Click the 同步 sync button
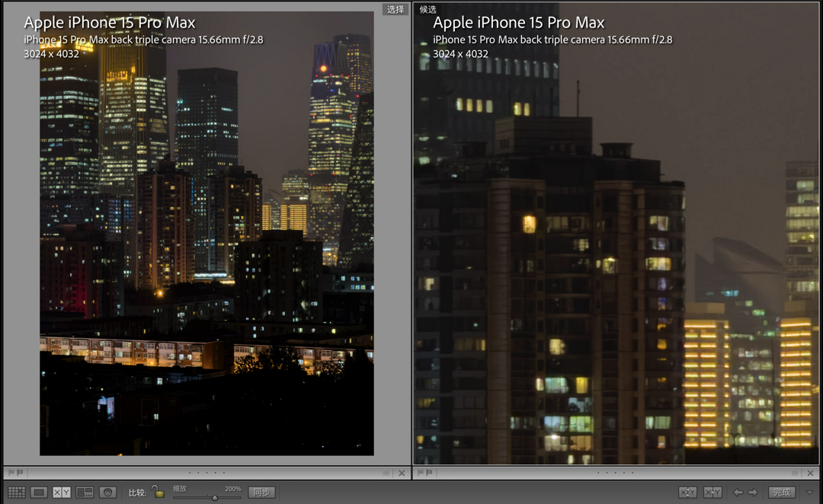The width and height of the screenshot is (823, 504). coord(261,493)
